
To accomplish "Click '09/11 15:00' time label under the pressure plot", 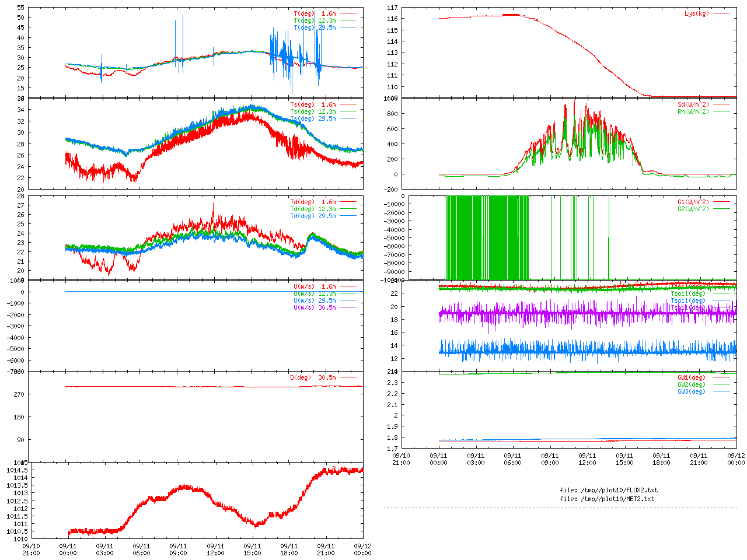I will 252,550.
